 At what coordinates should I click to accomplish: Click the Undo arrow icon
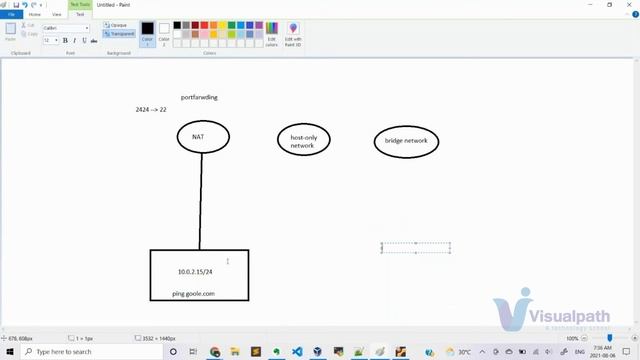point(24,5)
